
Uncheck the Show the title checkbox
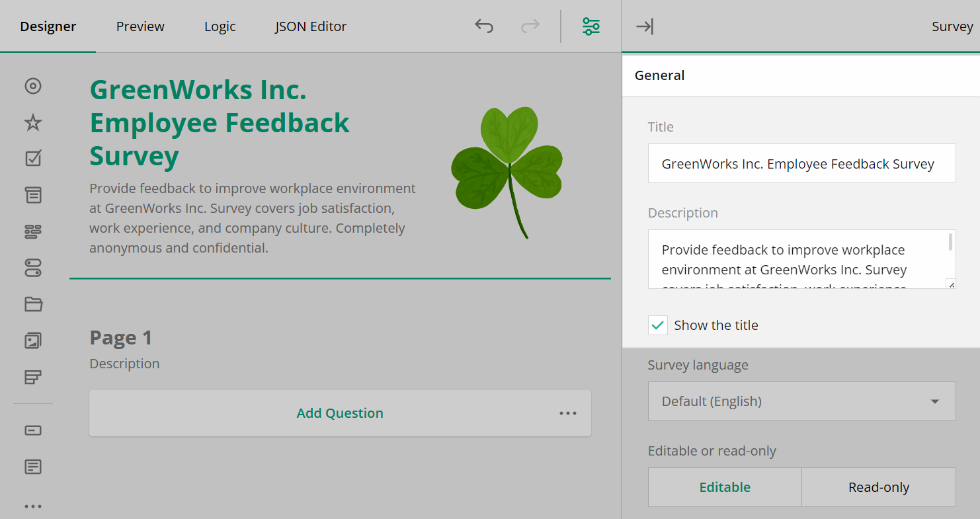[x=658, y=325]
